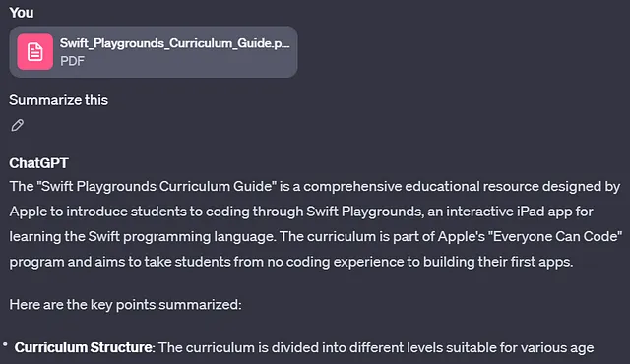Click the "You" sender name
The width and height of the screenshot is (630, 364).
(22, 13)
